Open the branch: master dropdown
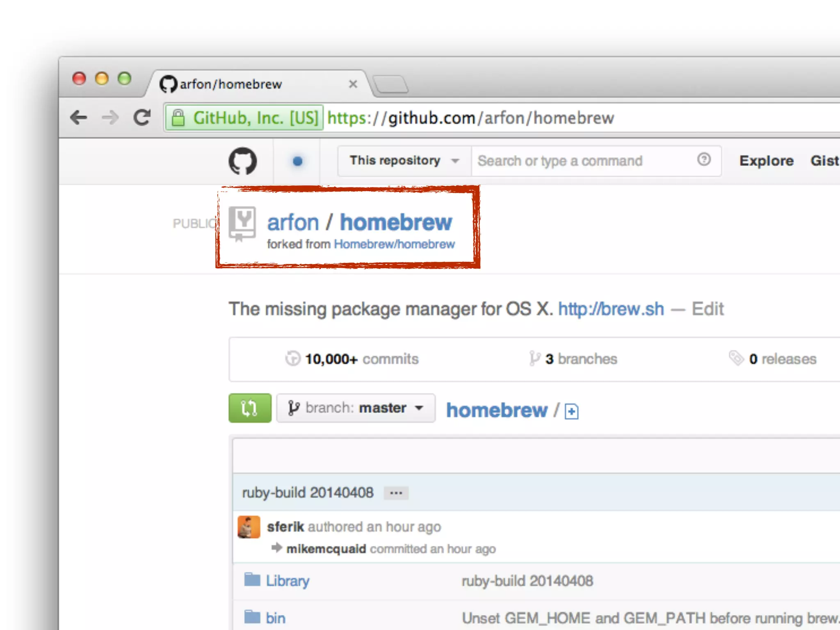This screenshot has height=630, width=840. [x=355, y=408]
